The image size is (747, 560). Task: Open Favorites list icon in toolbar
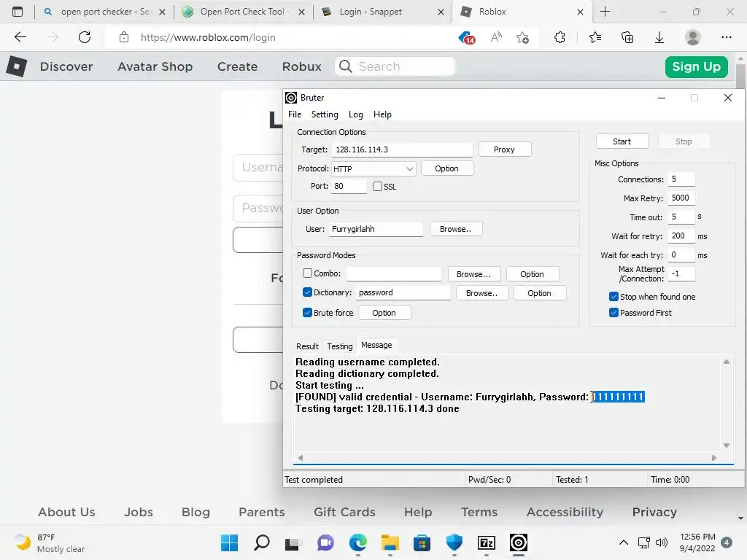595,37
